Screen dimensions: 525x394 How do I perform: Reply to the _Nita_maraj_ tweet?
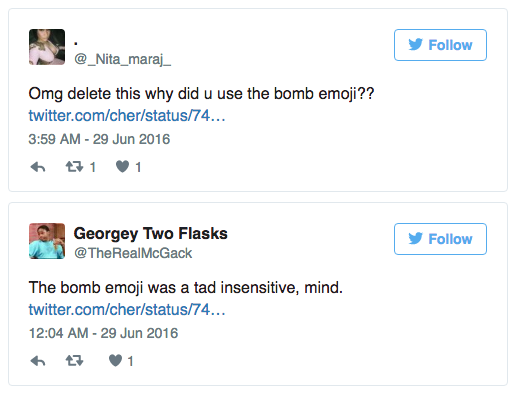[x=38, y=166]
